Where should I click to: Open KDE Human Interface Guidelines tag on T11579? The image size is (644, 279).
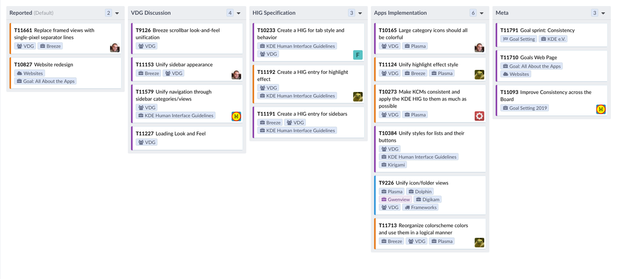click(x=176, y=116)
